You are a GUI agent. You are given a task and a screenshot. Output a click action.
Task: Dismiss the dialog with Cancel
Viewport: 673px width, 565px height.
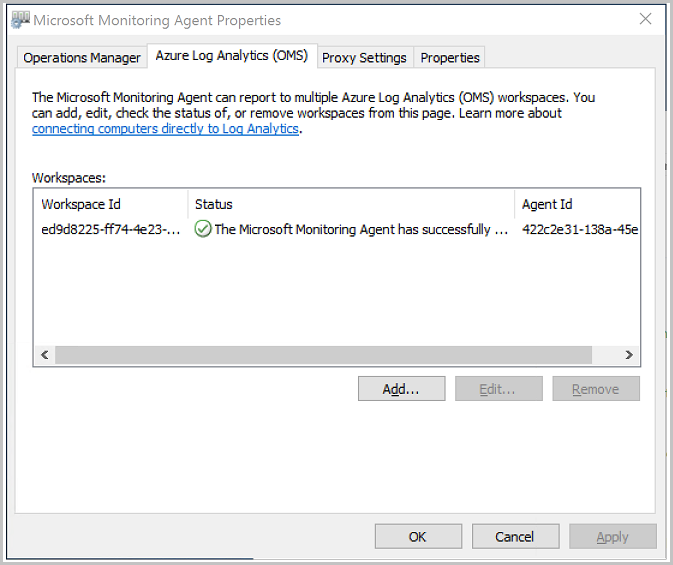tap(515, 536)
